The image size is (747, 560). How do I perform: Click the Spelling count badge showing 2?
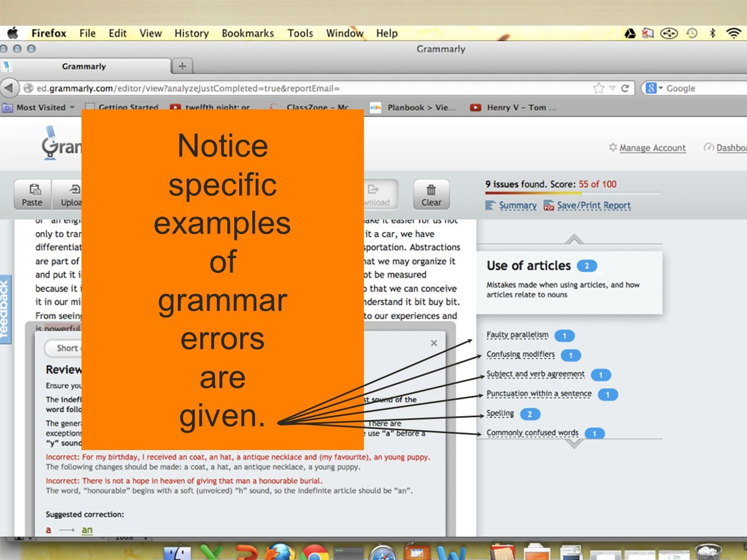click(x=530, y=414)
